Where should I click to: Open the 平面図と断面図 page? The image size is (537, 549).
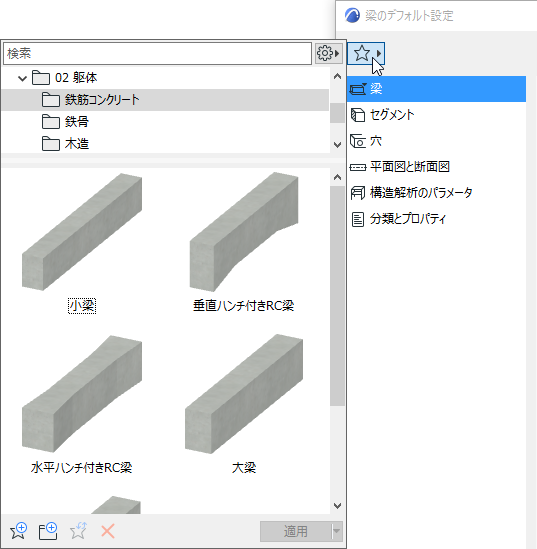click(436, 167)
